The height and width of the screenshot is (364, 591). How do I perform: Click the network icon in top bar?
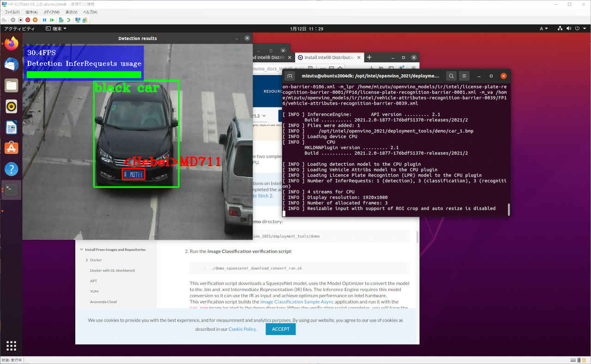point(560,29)
